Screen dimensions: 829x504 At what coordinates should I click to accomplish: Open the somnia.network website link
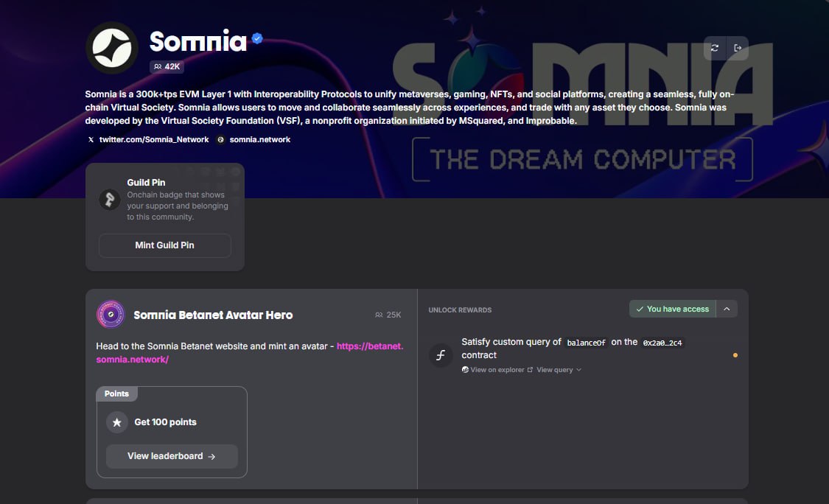pyautogui.click(x=253, y=139)
